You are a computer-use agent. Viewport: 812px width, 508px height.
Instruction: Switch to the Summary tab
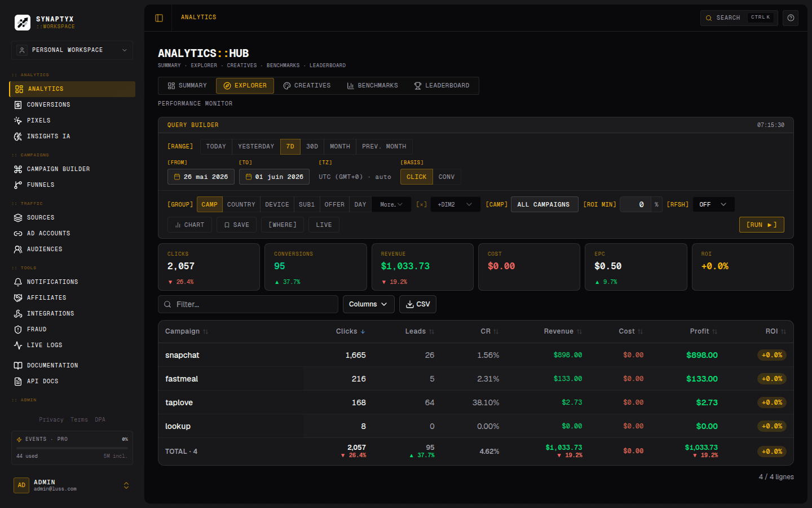pyautogui.click(x=187, y=86)
